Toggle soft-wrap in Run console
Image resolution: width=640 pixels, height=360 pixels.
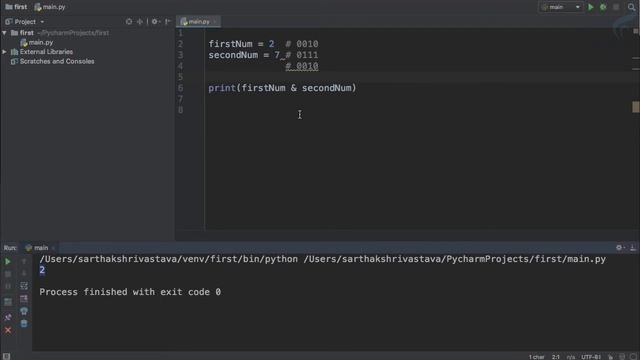click(24, 286)
